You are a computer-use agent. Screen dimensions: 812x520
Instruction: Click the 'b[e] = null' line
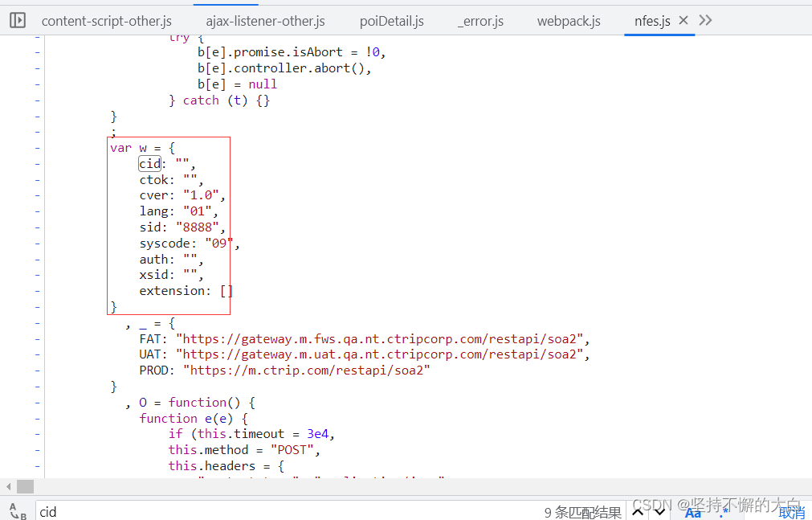(x=237, y=84)
